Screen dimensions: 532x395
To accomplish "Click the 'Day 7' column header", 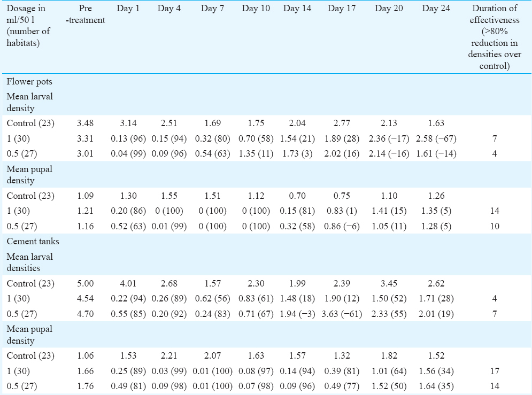I will pyautogui.click(x=212, y=9).
